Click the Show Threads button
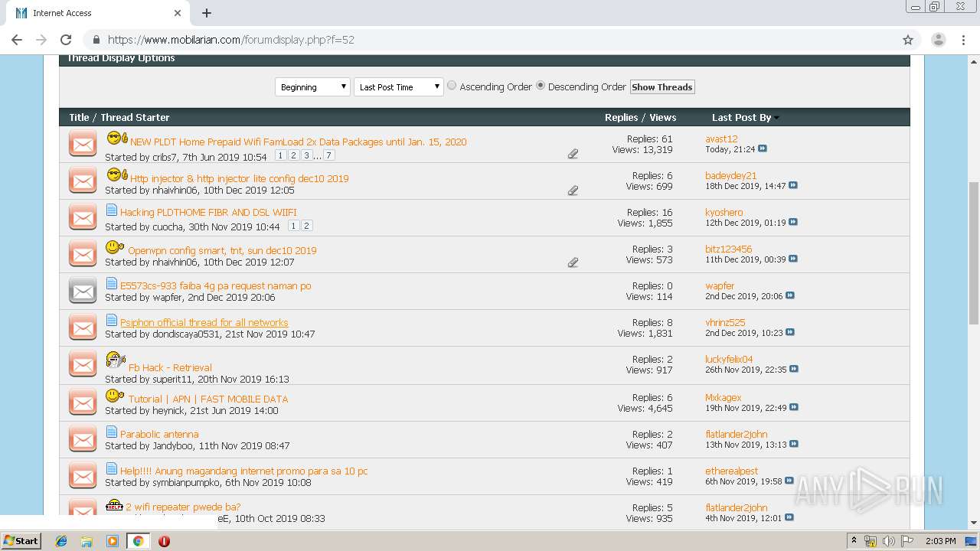Screen dimensions: 980x551 pyautogui.click(x=661, y=87)
